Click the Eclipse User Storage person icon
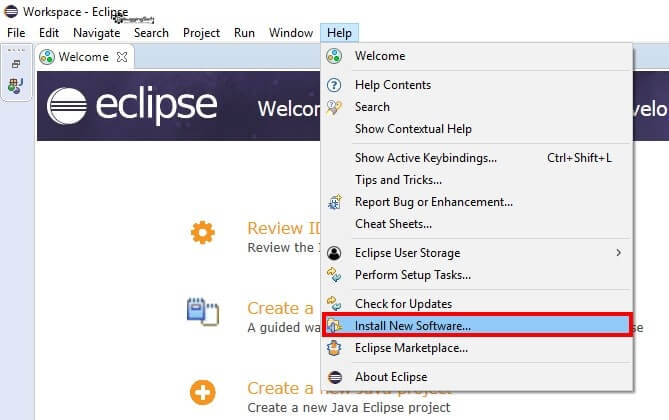The width and height of the screenshot is (669, 420). pos(334,253)
